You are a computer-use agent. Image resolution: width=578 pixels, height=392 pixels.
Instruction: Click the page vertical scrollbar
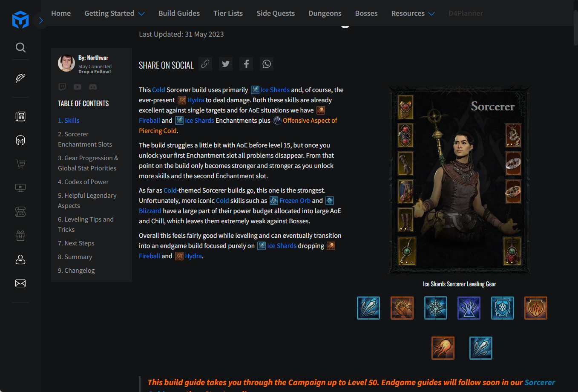click(575, 27)
